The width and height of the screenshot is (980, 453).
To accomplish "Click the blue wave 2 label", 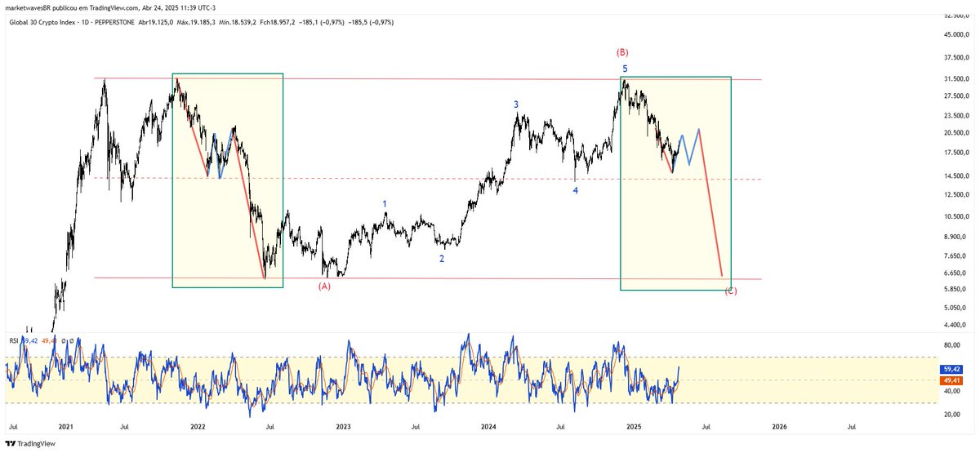I will pos(442,259).
